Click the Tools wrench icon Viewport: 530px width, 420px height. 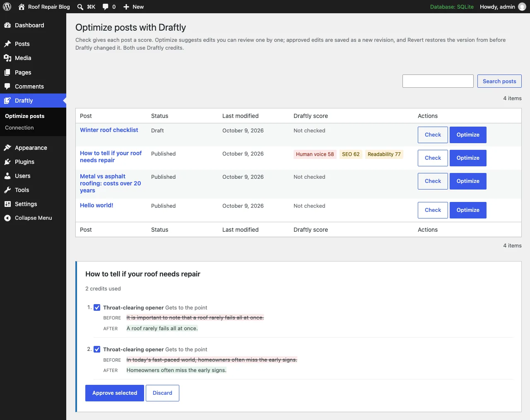[7, 190]
